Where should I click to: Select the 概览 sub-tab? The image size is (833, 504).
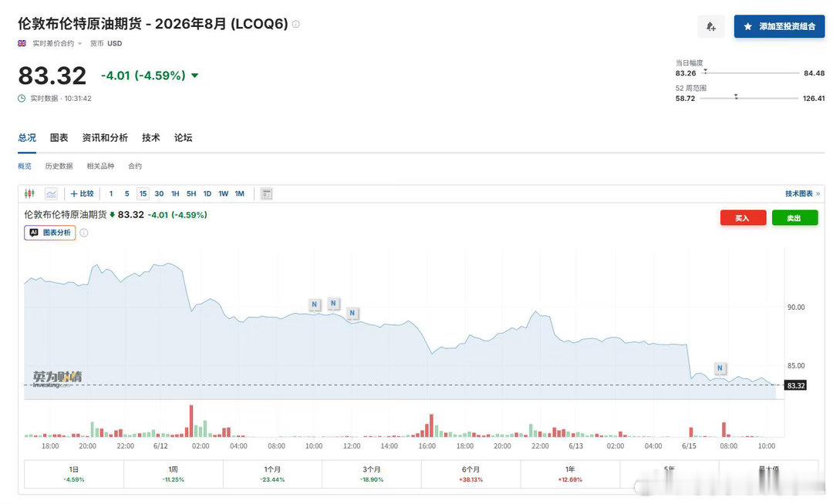(25, 166)
